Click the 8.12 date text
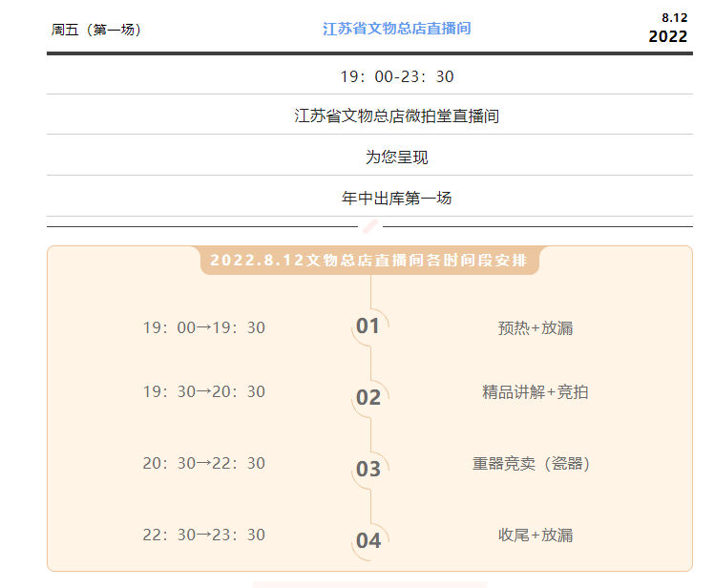This screenshot has width=714, height=588. click(x=674, y=17)
